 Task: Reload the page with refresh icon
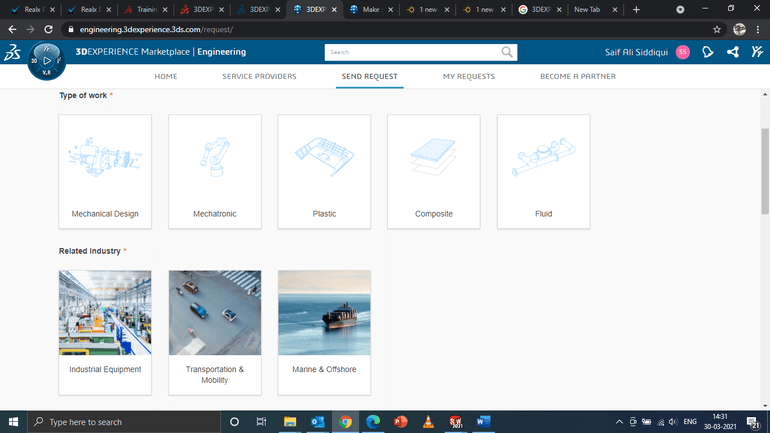(x=48, y=29)
